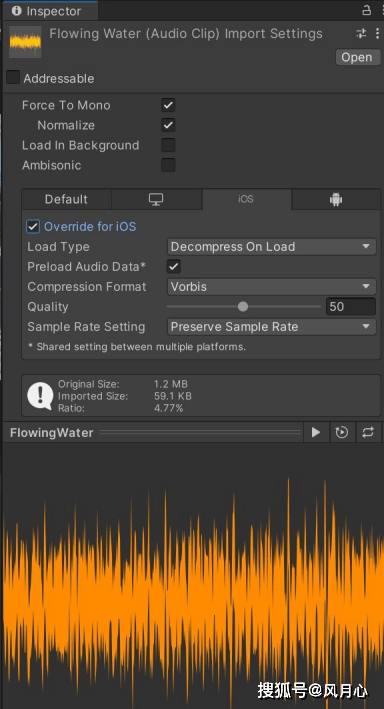Click the import info warning bubble icon

40,396
